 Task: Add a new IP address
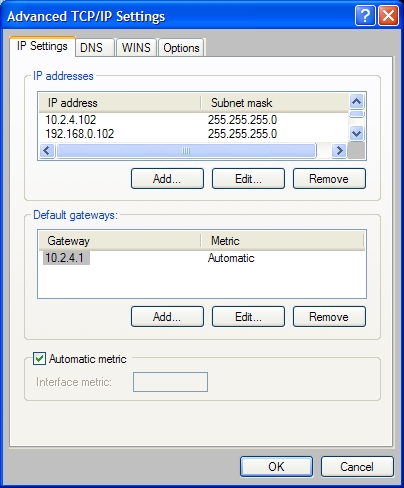coord(167,179)
